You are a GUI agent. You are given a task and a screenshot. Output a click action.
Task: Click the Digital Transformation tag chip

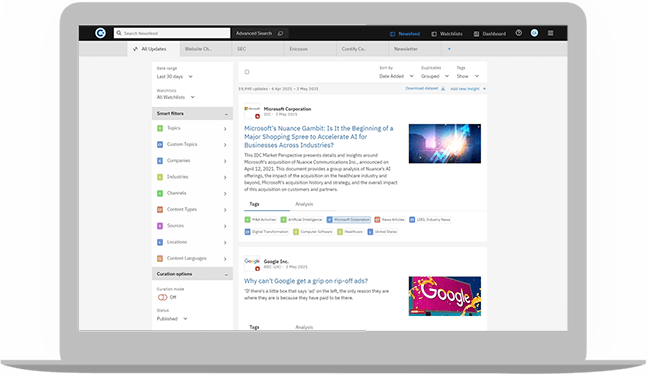pos(267,232)
